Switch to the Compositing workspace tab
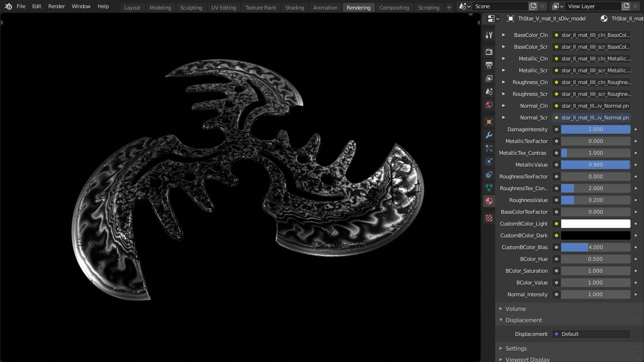The image size is (644, 362). [394, 7]
